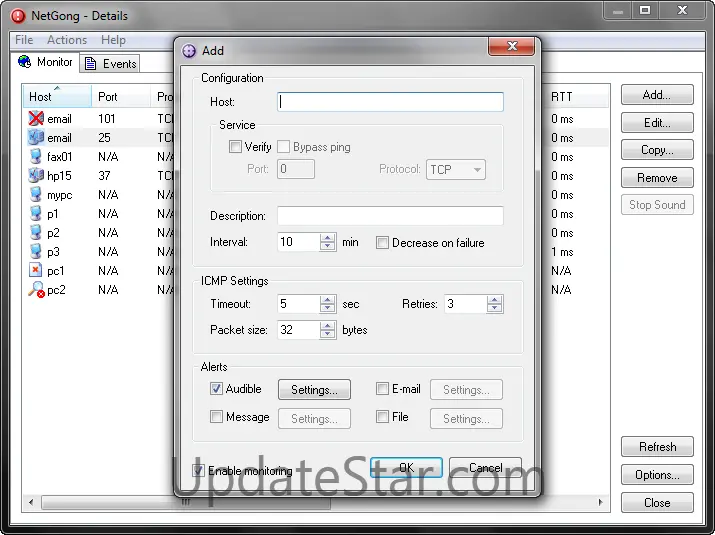This screenshot has height=535, width=715.
Task: Click the Description input field
Action: tap(390, 215)
